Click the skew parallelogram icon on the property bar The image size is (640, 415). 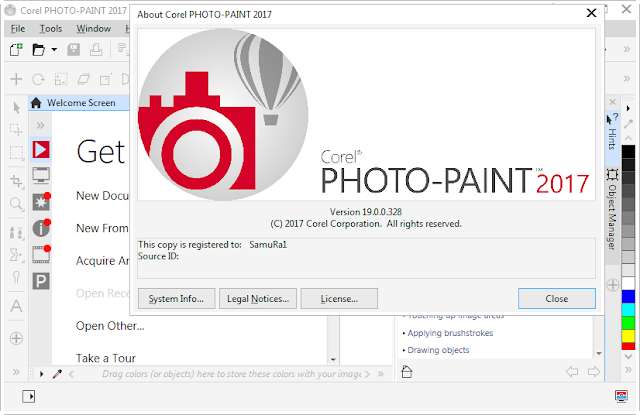(84, 79)
